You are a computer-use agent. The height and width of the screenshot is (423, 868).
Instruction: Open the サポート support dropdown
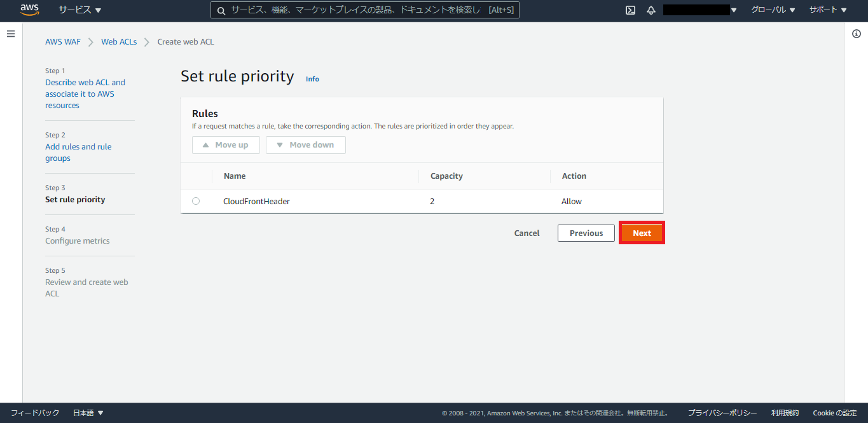click(x=828, y=10)
